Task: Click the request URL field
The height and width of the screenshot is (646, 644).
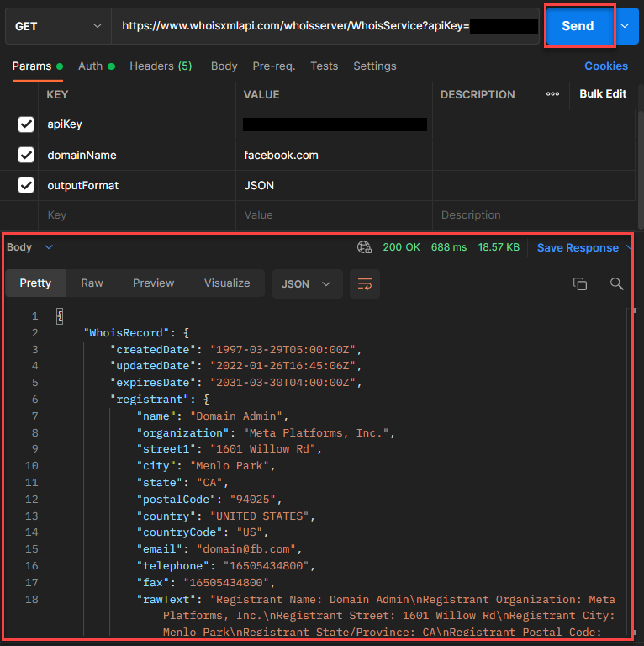Action: click(325, 26)
